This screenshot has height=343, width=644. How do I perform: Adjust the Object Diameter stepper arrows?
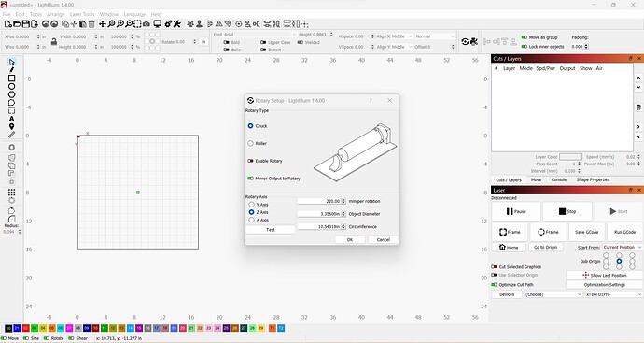pyautogui.click(x=343, y=214)
